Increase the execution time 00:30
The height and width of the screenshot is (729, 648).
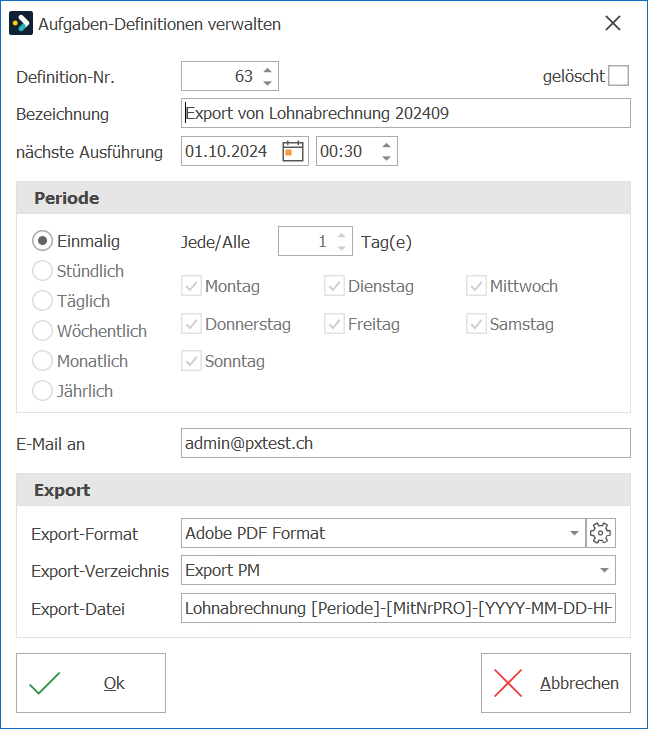pyautogui.click(x=386, y=146)
